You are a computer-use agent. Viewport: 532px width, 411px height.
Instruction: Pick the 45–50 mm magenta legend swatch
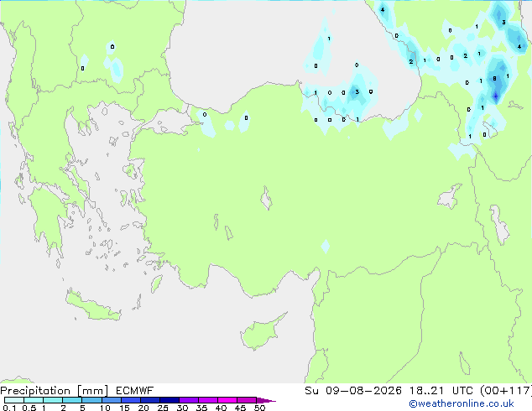click(247, 400)
